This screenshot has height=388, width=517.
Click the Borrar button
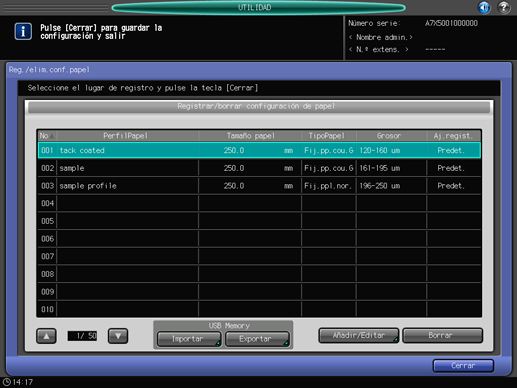coord(442,335)
